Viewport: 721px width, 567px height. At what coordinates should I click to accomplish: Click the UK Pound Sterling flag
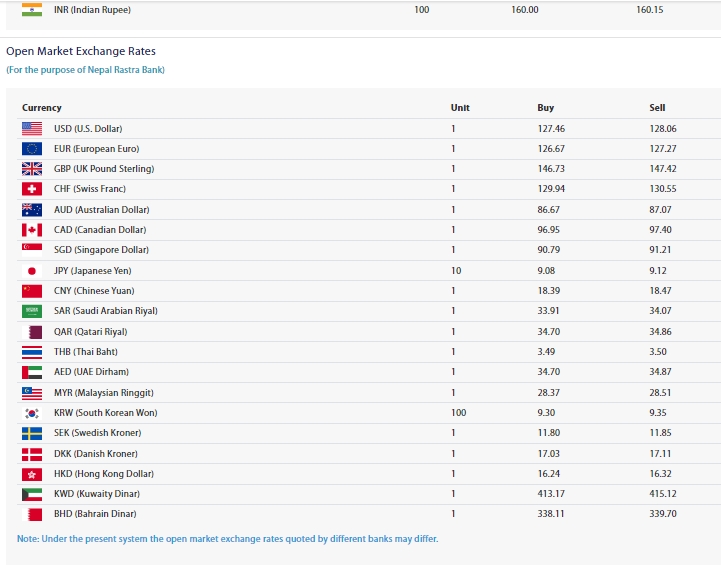coord(32,169)
